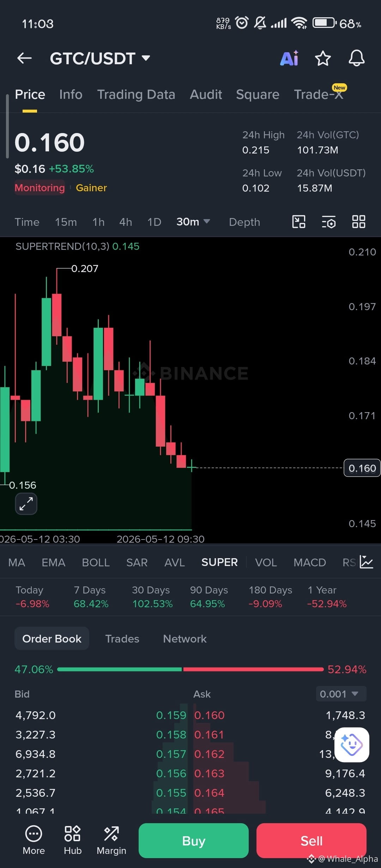Screen dimensions: 381x868
Task: Open the Square tab
Action: click(258, 95)
